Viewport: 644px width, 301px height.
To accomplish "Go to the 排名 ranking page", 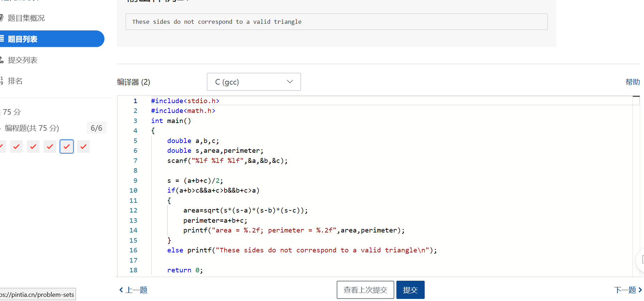I will (15, 81).
